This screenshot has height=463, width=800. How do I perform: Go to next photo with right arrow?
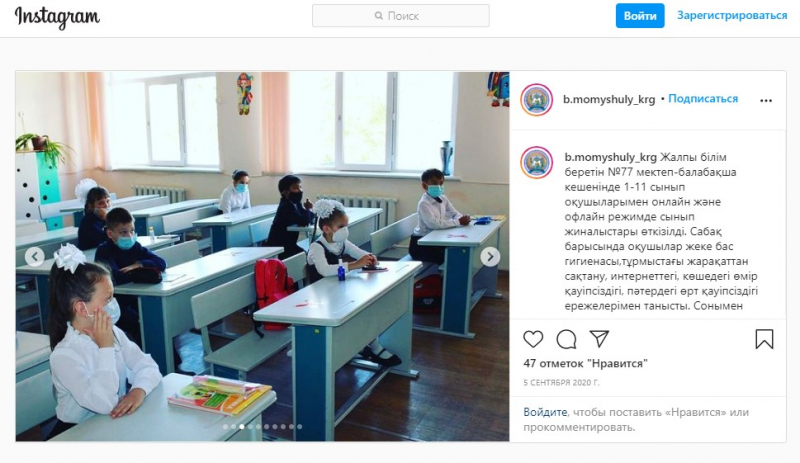coord(490,257)
